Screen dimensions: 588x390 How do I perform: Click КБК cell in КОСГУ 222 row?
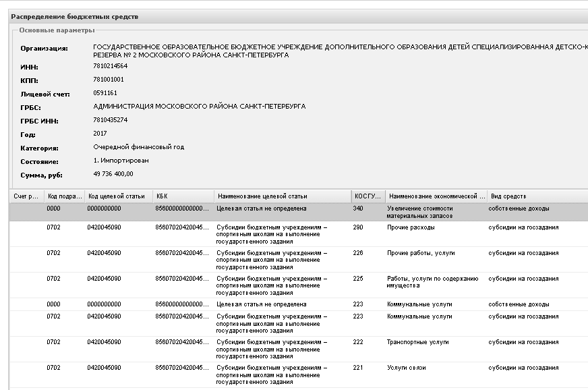[182, 342]
